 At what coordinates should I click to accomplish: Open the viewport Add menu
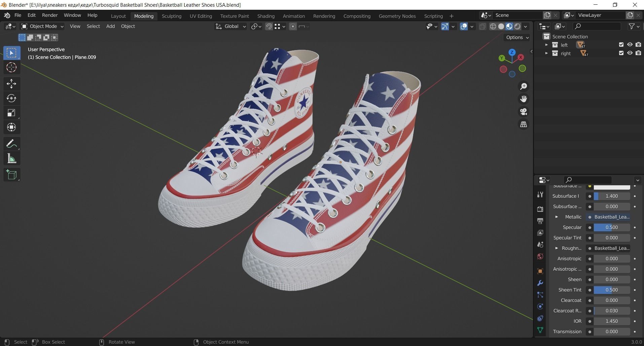click(110, 26)
